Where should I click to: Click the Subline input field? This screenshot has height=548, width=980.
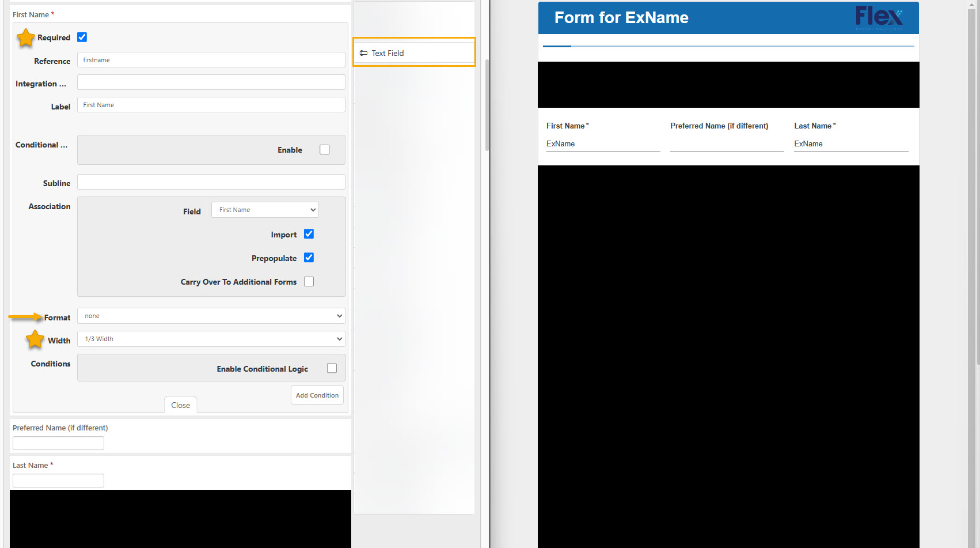click(211, 182)
